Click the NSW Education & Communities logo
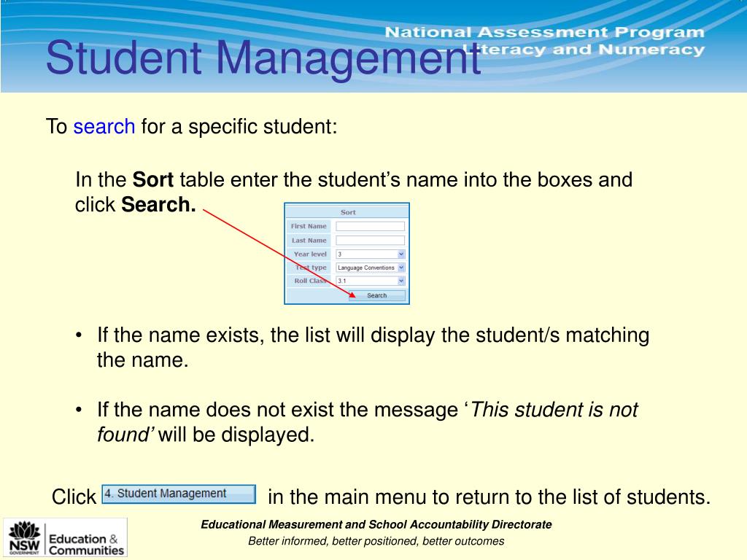Screen dimensions: 747x560 (65, 537)
